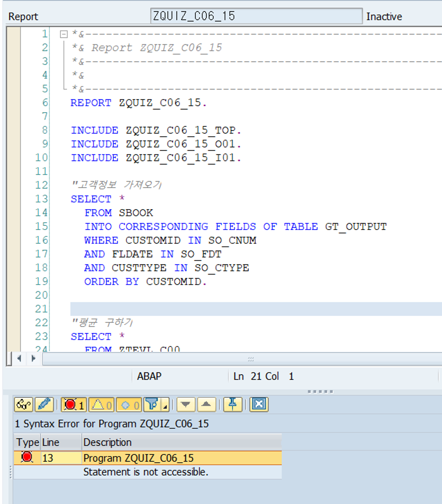Click the horizontal scrollbar track

click(x=242, y=359)
